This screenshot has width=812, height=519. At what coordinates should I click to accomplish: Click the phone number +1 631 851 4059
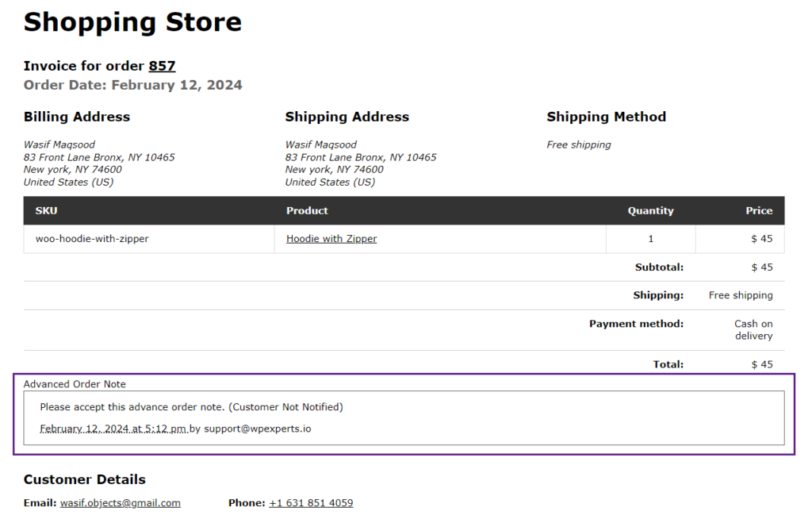311,503
